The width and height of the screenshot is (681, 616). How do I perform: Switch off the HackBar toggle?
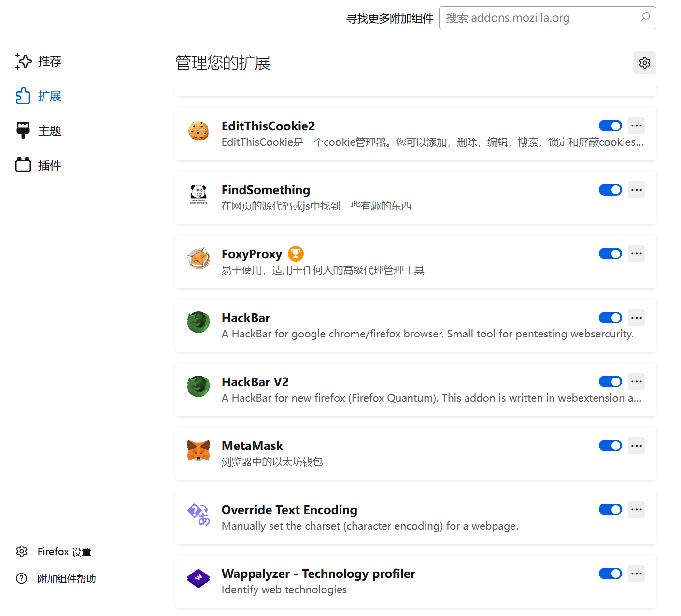610,318
